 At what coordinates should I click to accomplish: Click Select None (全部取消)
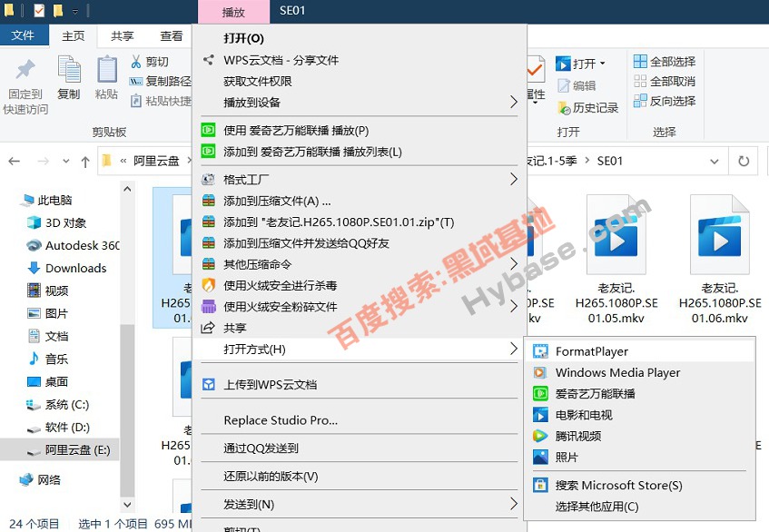(x=665, y=81)
